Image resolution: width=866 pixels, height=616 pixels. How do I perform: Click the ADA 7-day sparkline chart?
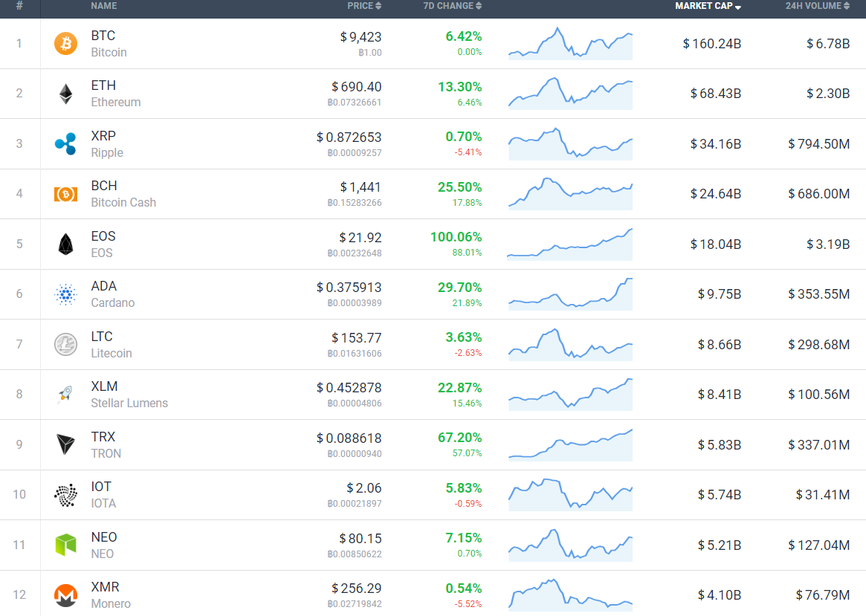click(570, 294)
